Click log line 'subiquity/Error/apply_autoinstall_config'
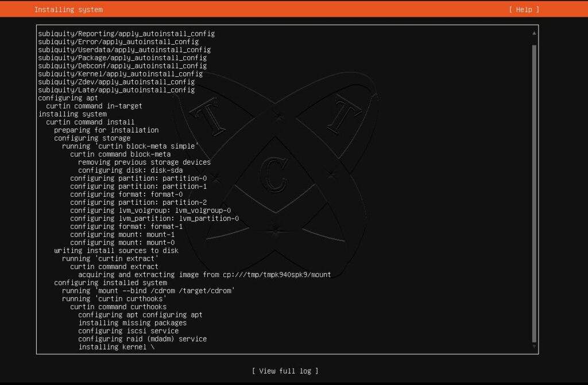 [118, 42]
